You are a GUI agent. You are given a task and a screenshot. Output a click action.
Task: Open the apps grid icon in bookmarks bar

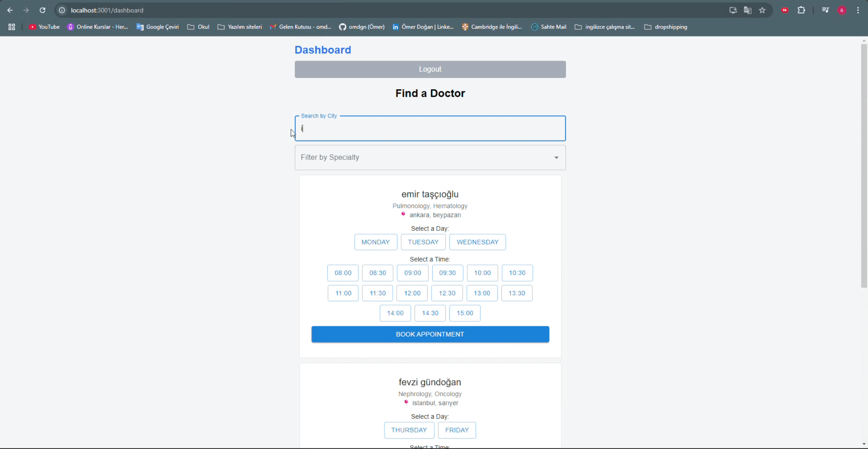[x=11, y=27]
